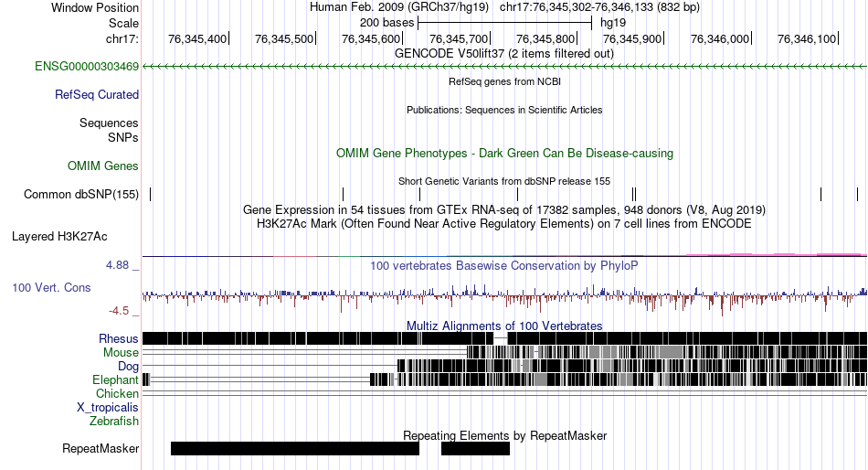Click the Human Feb. 2009 (GRCh37/hg19) assembly text
Screen dimensions: 868x470
399,7
